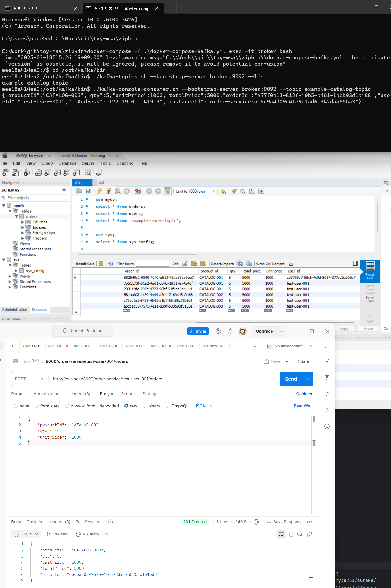Click the create new schema icon in Workbench toolbar
Screen dimensions: 391x588
(38, 173)
